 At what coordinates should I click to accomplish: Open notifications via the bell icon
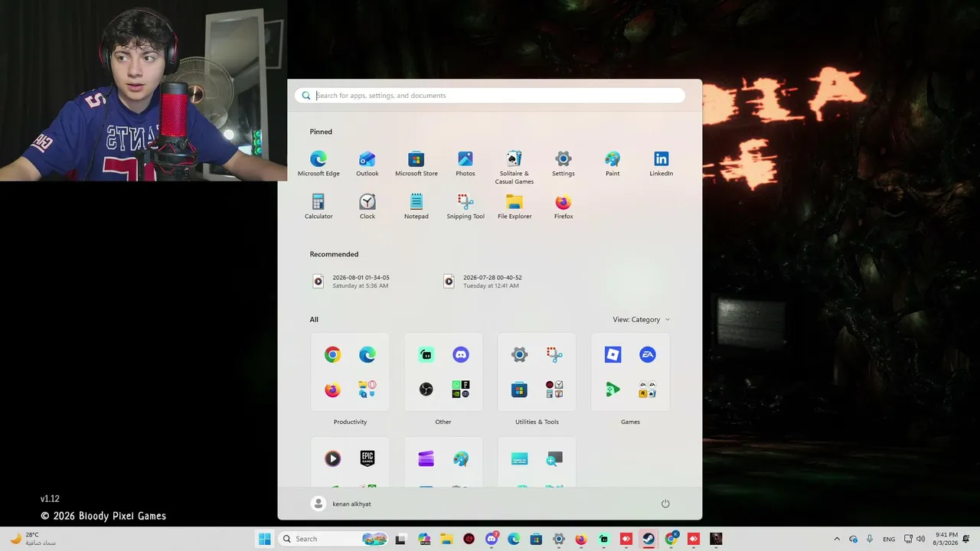pos(968,539)
